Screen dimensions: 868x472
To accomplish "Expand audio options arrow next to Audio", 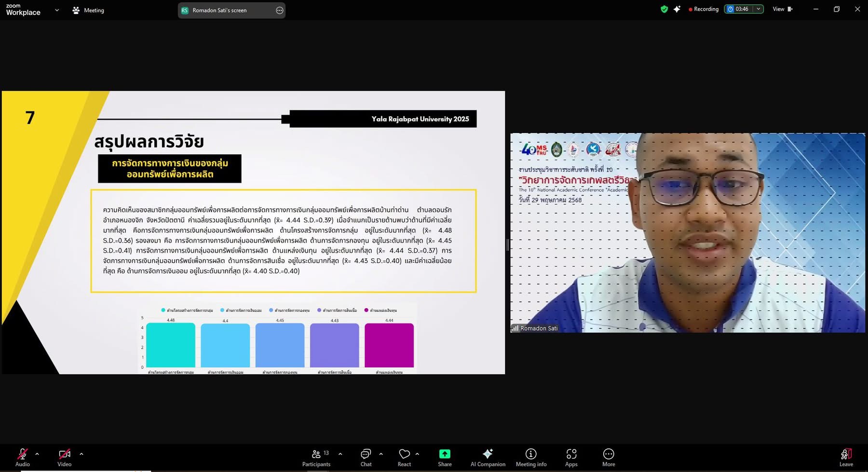I will (37, 454).
